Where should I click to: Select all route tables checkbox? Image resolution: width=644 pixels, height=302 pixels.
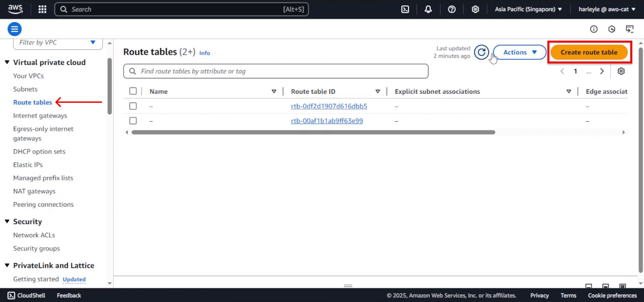pos(133,91)
